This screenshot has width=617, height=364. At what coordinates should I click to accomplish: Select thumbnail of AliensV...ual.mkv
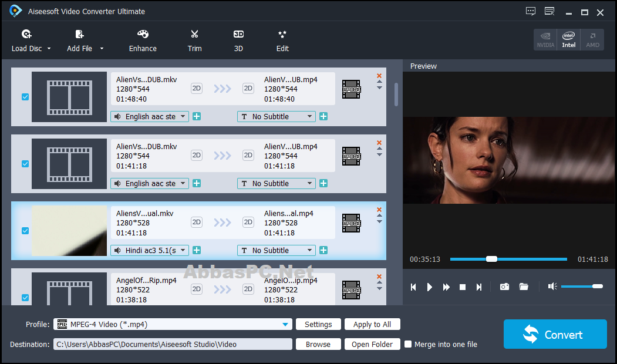pyautogui.click(x=69, y=231)
